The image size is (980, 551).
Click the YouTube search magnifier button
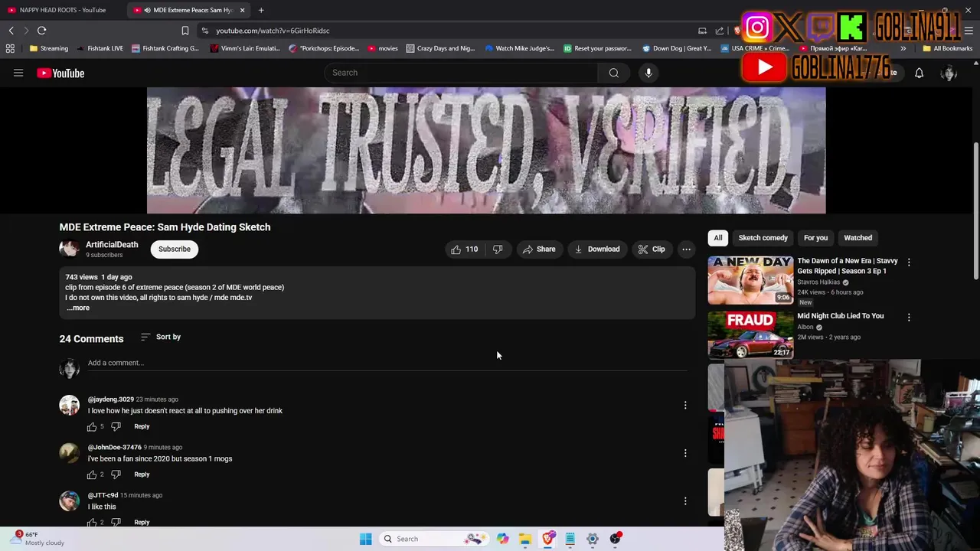(613, 73)
